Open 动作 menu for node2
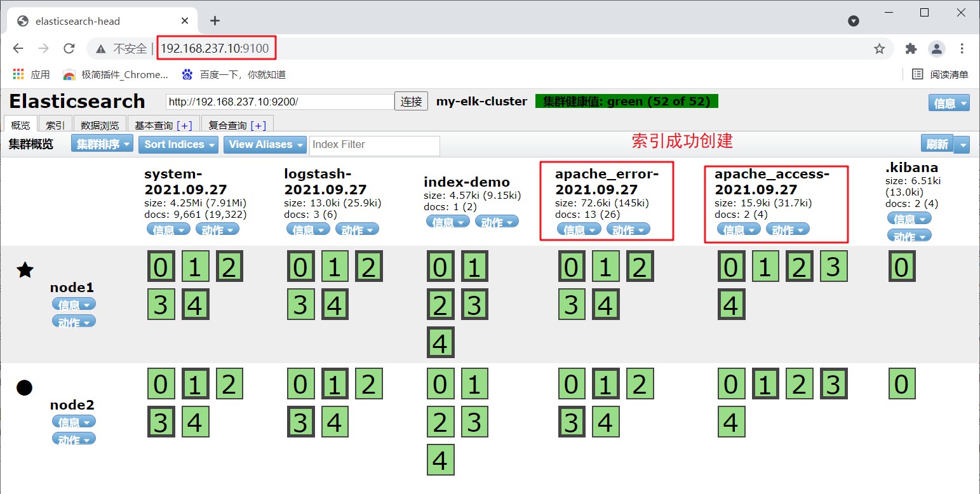Viewport: 980px width, 494px height. pos(74,439)
